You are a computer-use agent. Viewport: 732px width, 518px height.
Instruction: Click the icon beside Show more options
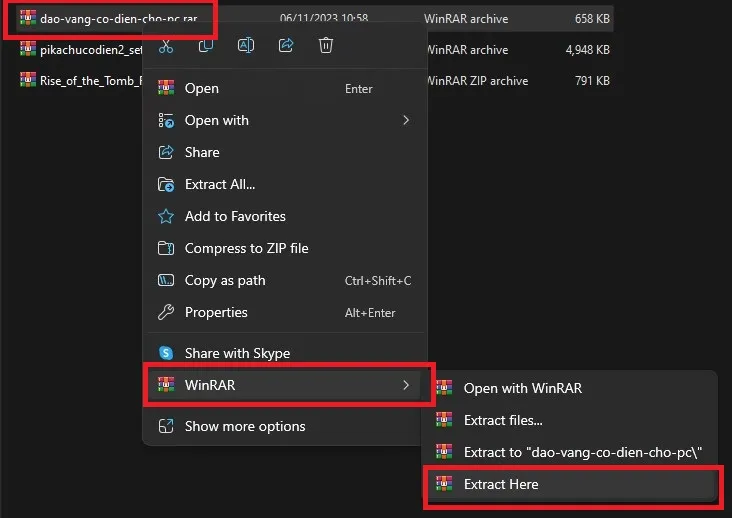166,426
